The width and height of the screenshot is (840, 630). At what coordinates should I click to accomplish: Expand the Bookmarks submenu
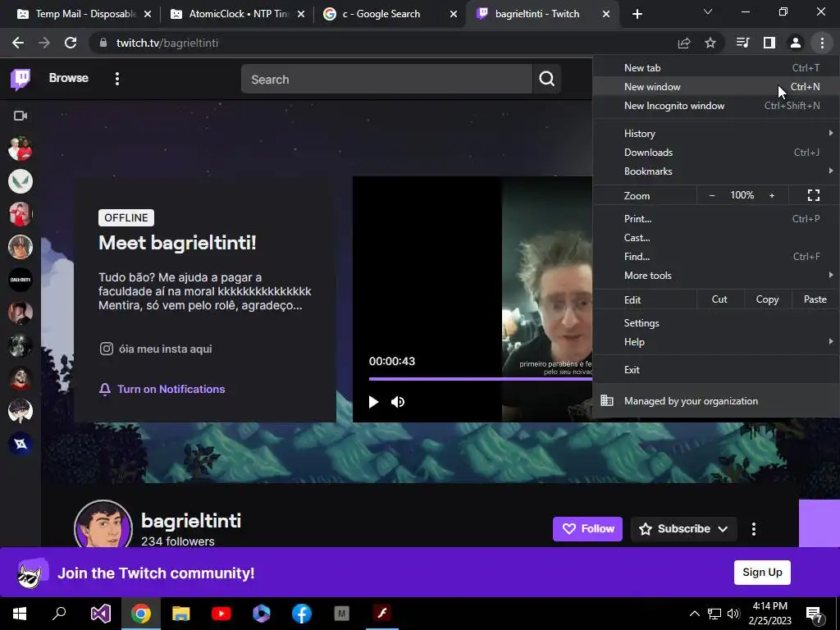(x=716, y=171)
